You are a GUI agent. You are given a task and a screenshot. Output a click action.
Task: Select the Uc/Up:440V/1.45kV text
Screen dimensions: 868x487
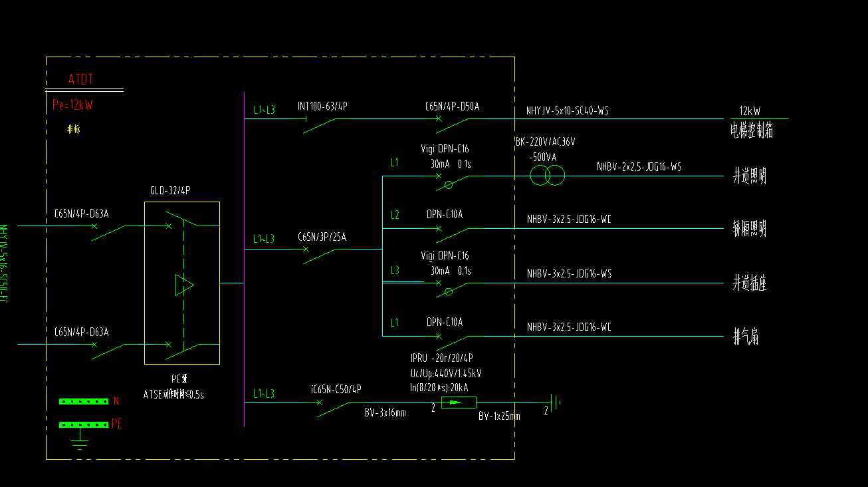(x=446, y=373)
